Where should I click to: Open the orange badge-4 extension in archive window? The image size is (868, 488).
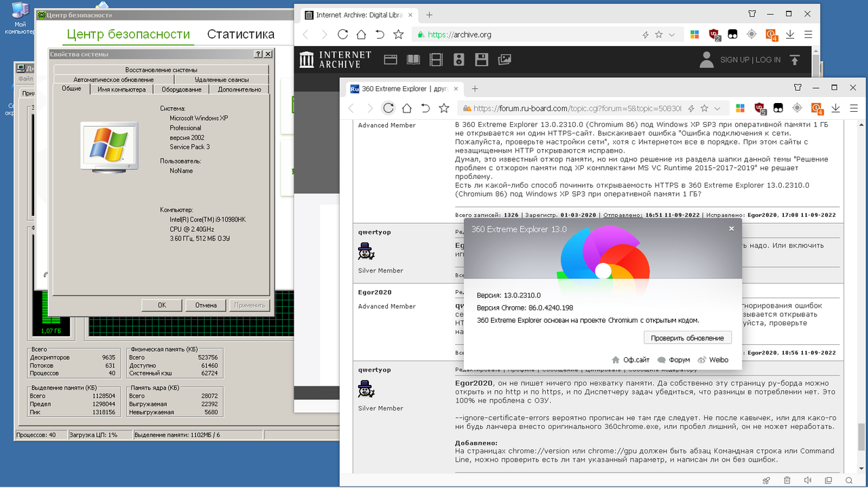click(x=771, y=34)
